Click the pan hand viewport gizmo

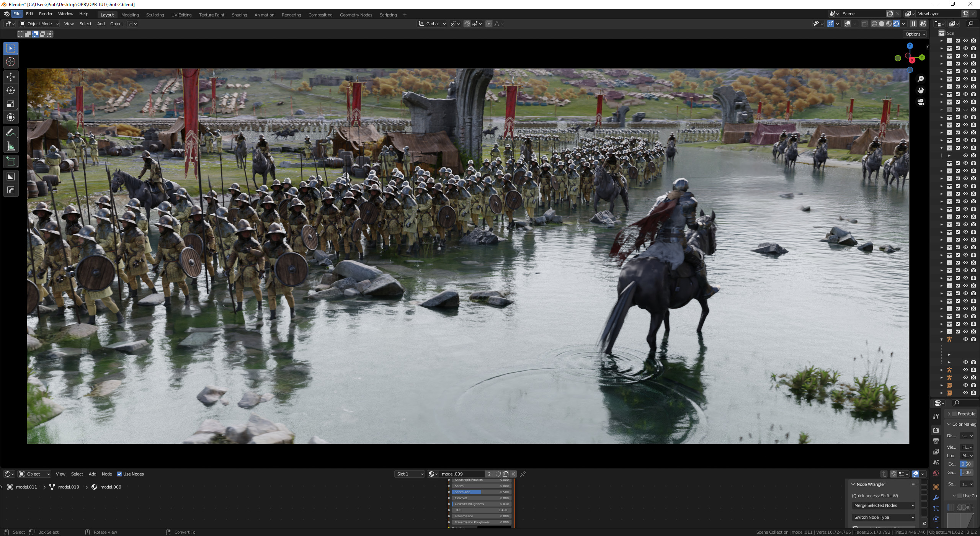(921, 90)
